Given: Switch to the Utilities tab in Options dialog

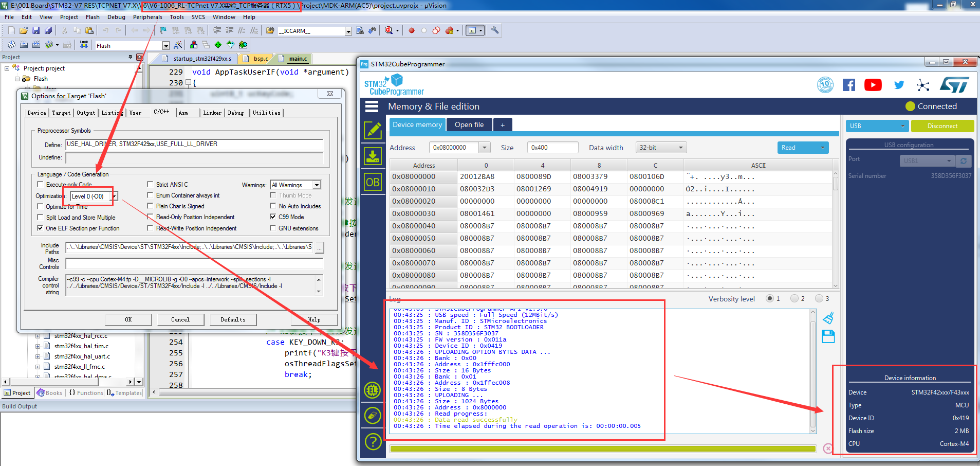Looking at the screenshot, I should (x=266, y=113).
